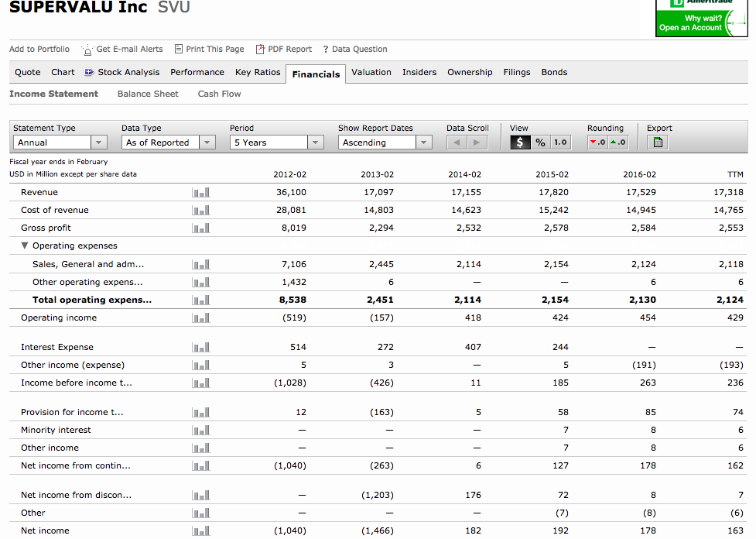Click the 2012-02 column header
Screen dimensions: 756x539
[x=289, y=175]
